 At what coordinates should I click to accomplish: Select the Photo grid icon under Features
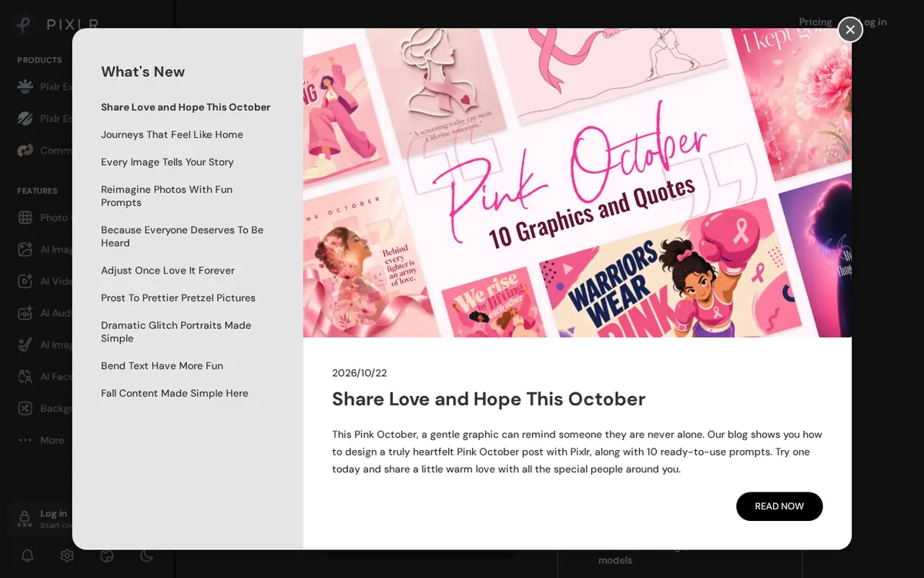(x=25, y=217)
